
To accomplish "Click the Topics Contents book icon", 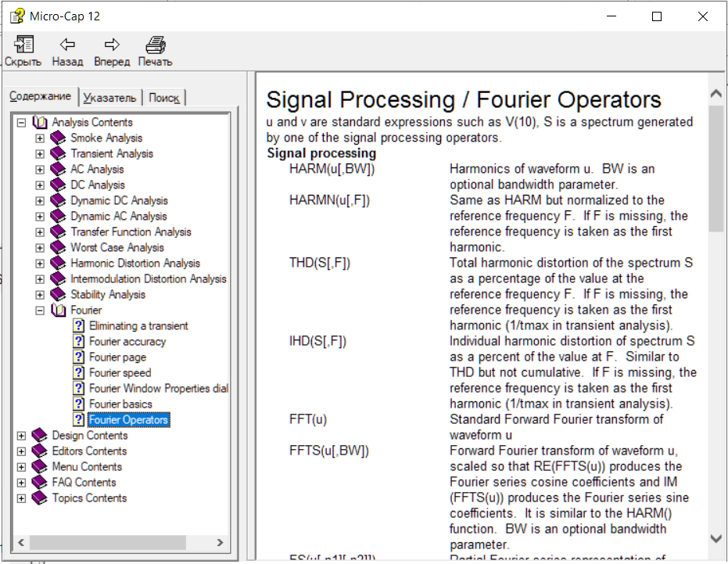I will [39, 498].
